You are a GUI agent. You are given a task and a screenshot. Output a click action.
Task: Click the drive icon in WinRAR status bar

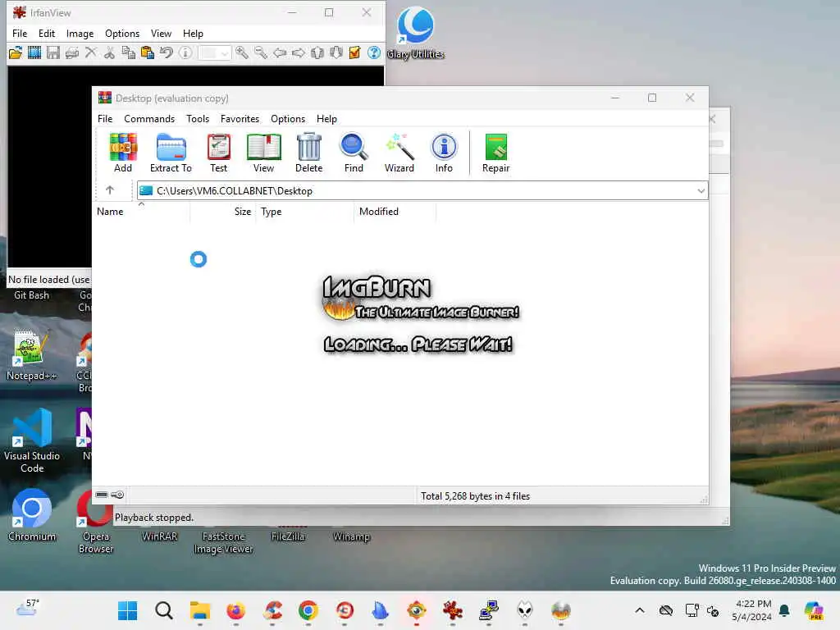(x=102, y=495)
